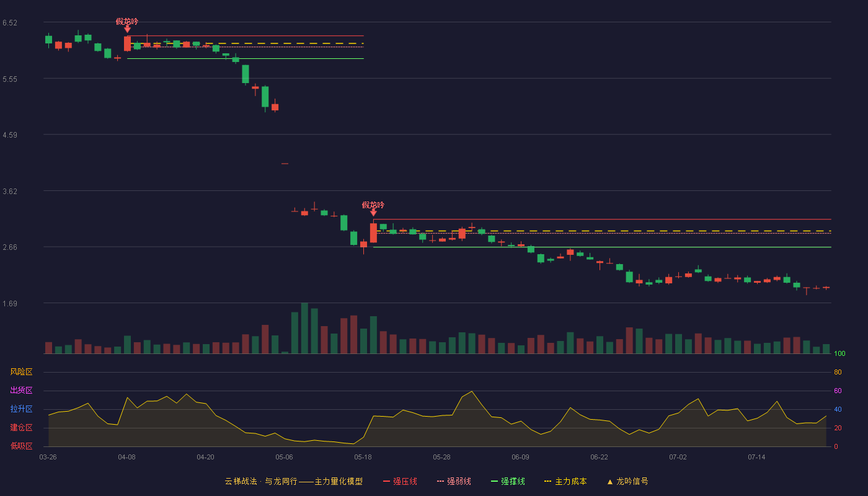Select the 风险区 zone label
Viewport: 868px width, 496px height.
point(21,372)
